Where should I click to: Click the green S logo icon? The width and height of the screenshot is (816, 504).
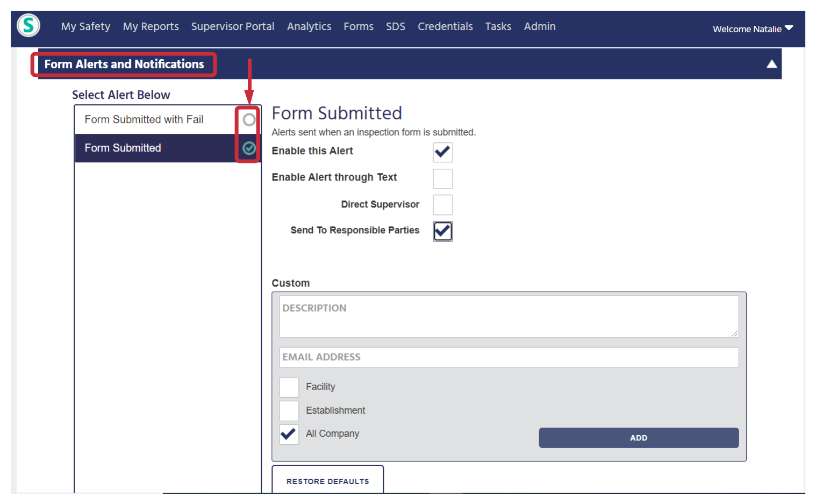[28, 25]
